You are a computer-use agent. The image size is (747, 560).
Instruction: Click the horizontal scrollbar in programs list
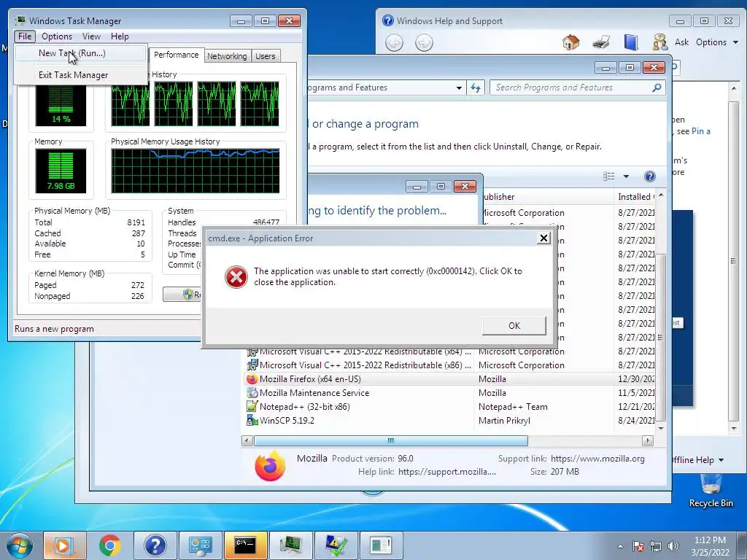[391, 441]
